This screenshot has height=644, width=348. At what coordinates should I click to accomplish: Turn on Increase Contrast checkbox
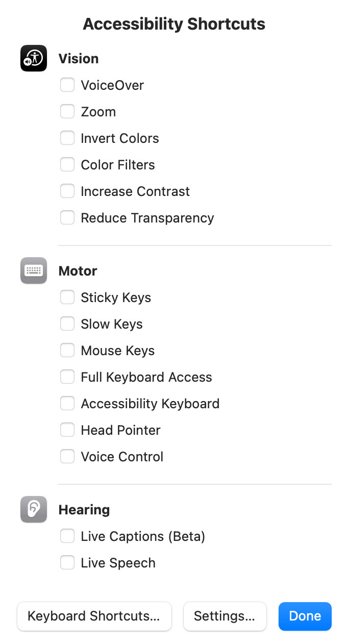click(67, 191)
